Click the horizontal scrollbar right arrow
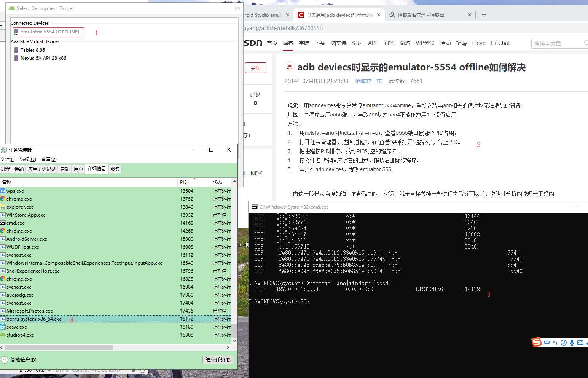Screen dimensions: 588x378 [228, 347]
